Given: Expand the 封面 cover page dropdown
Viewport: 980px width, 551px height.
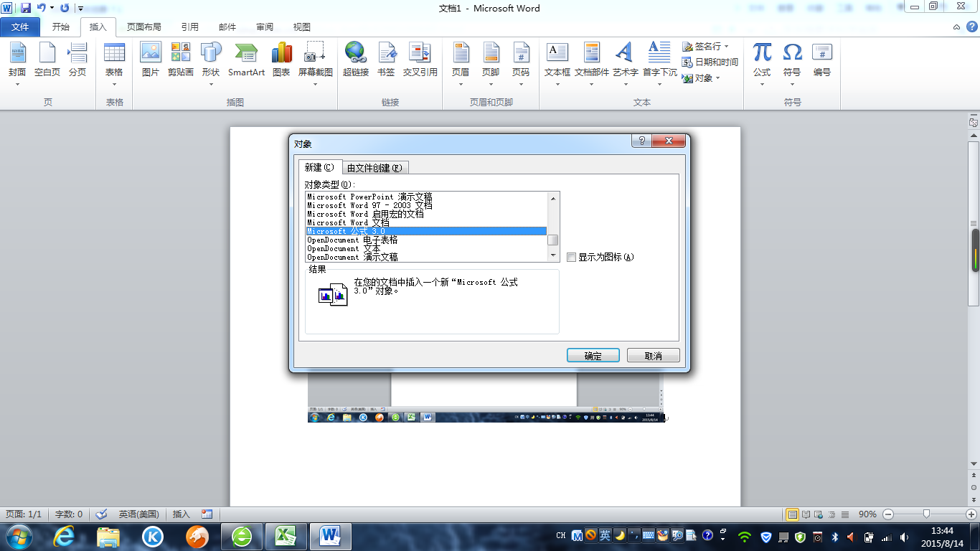Looking at the screenshot, I should [x=17, y=83].
